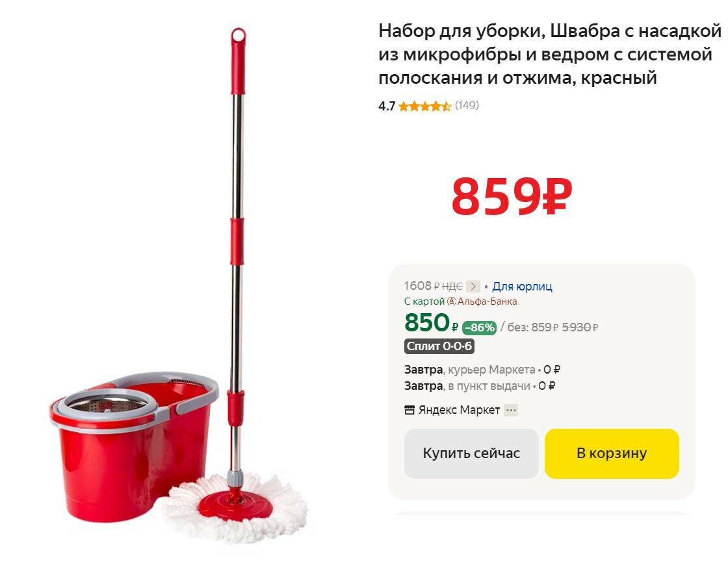Open the Сплит 0·0·6 installment badge
This screenshot has width=728, height=562.
tap(439, 346)
